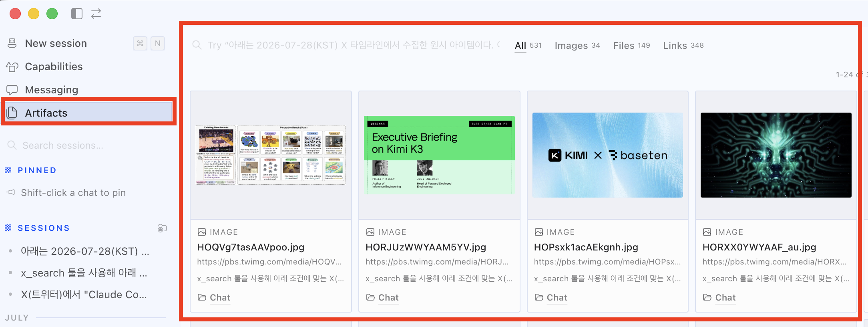
Task: Click the sessions filter icon beside SESSIONS header
Action: point(162,228)
